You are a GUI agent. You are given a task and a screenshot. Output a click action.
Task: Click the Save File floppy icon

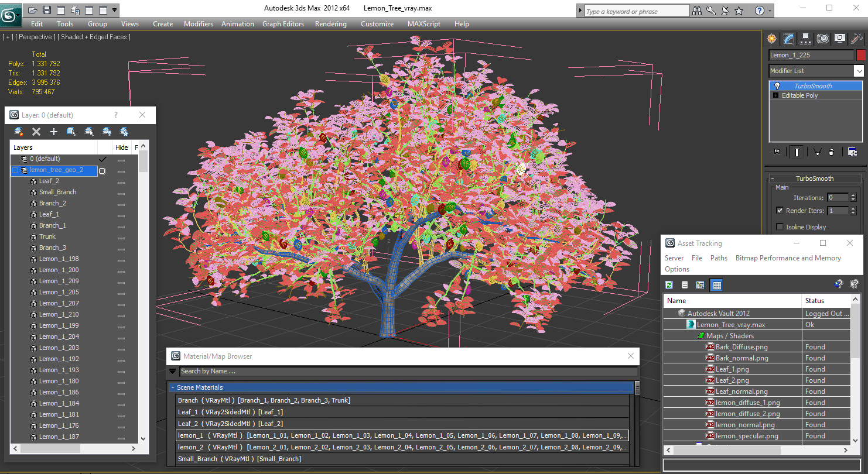47,10
